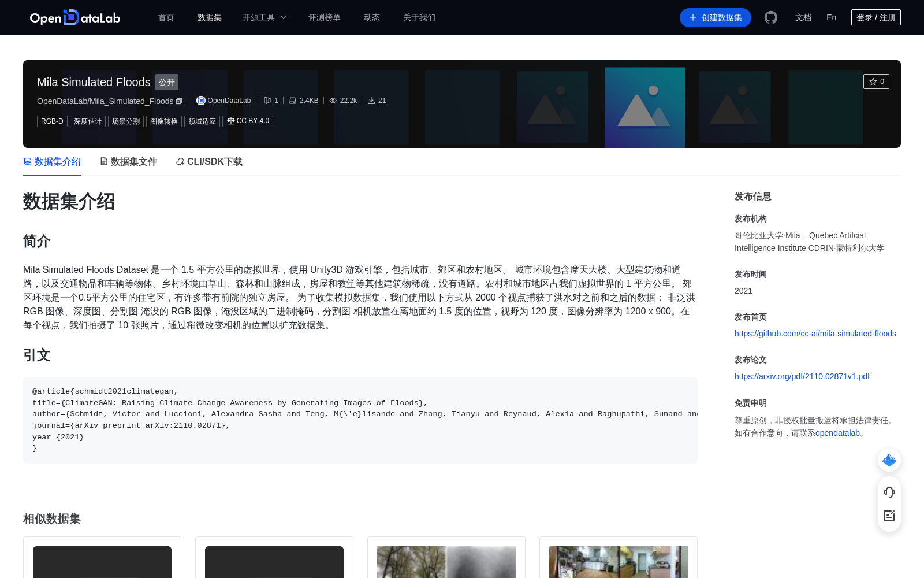Viewport: 924px width, 578px height.
Task: Click the RGB-D tag
Action: [52, 121]
